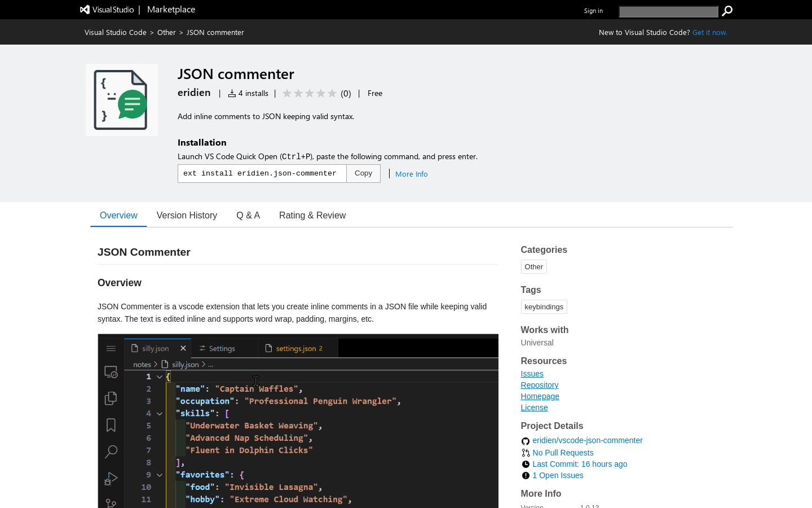
Task: Open the Visual Studio Code breadcrumb
Action: tap(116, 32)
